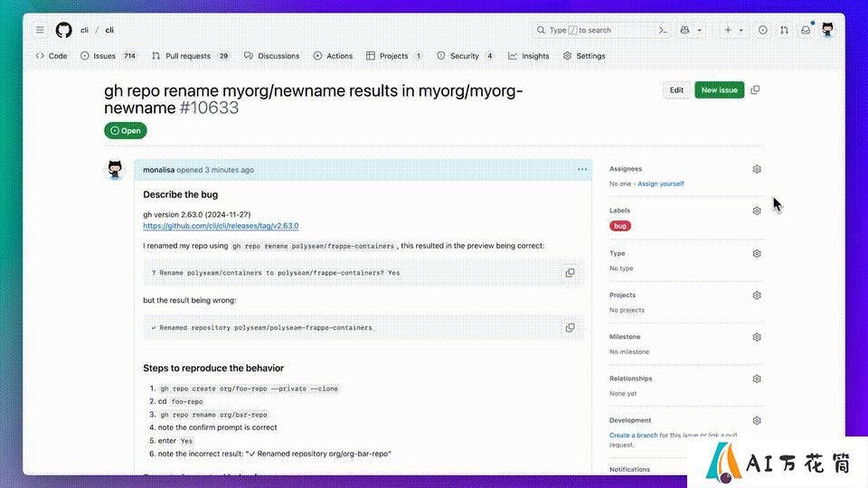Click the Edit issue title button
Screen dimensions: 868x488
click(x=676, y=90)
